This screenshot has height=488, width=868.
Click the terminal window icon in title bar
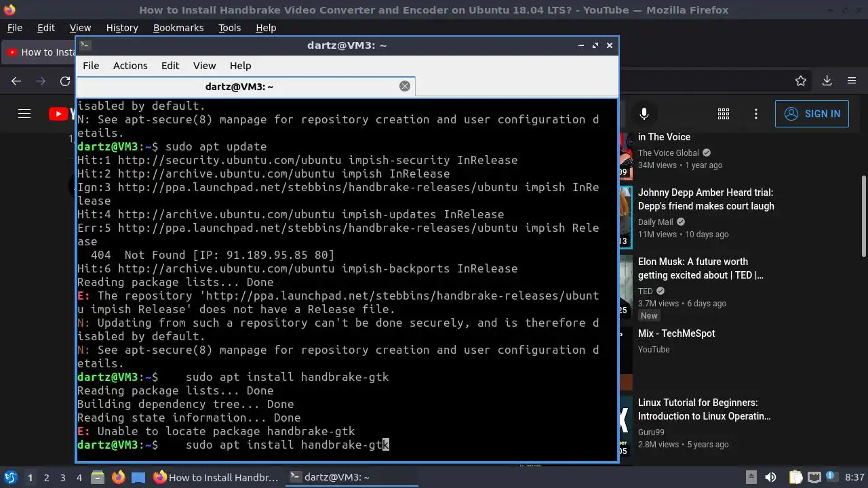tap(85, 45)
